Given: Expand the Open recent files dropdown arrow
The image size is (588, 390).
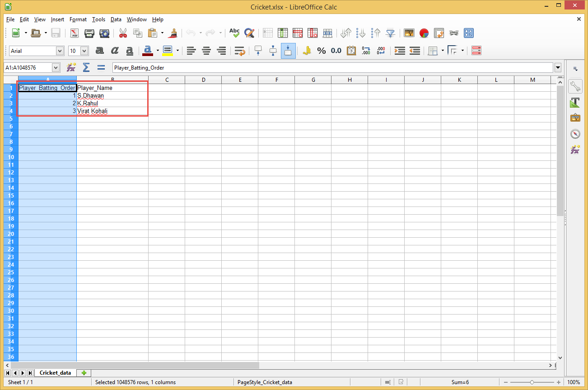Looking at the screenshot, I should 46,33.
